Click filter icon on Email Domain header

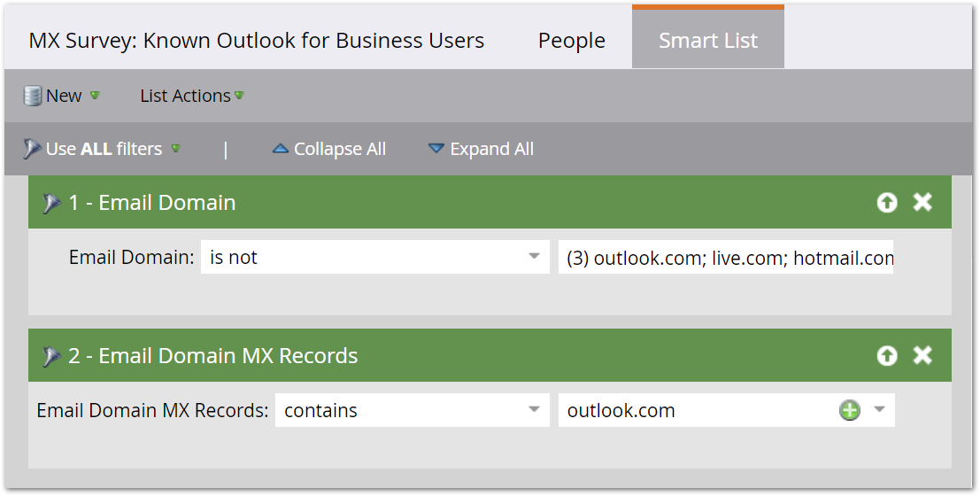(51, 204)
